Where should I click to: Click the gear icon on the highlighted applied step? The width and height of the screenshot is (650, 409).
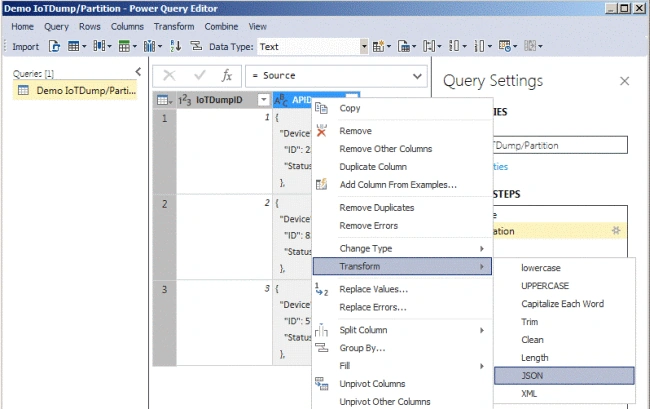[x=616, y=230]
